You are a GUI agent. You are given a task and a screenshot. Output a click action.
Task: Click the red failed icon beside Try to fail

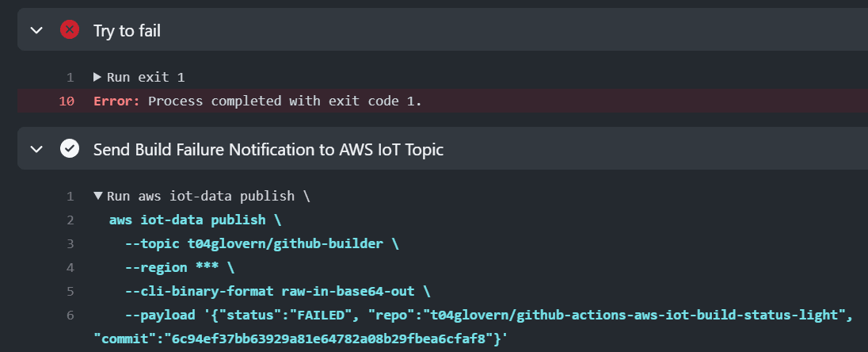[x=70, y=30]
